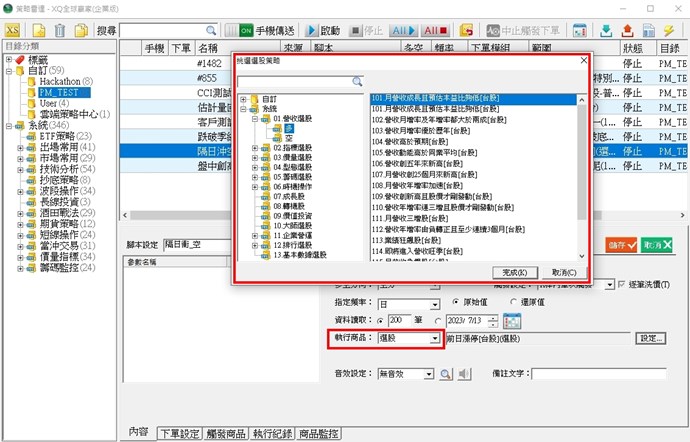Start all strategies with the All play button

pos(404,30)
